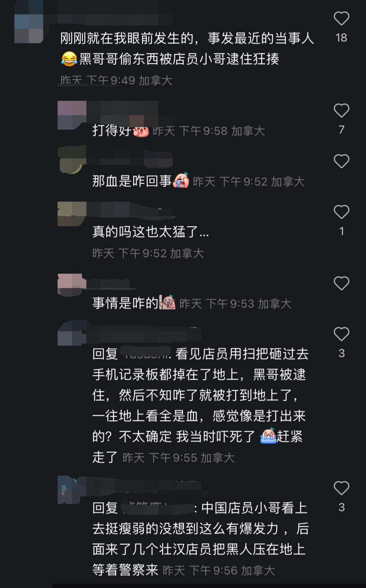The width and height of the screenshot is (366, 588).
Task: Like the '事情是咋的' comment
Action: pyautogui.click(x=341, y=283)
